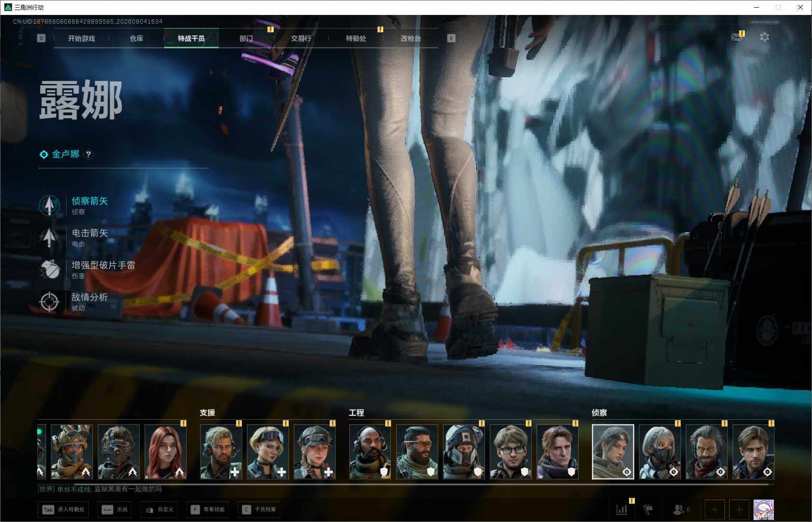812x522 pixels.
Task: Select the 侦察箭矢 skill icon
Action: (x=49, y=206)
